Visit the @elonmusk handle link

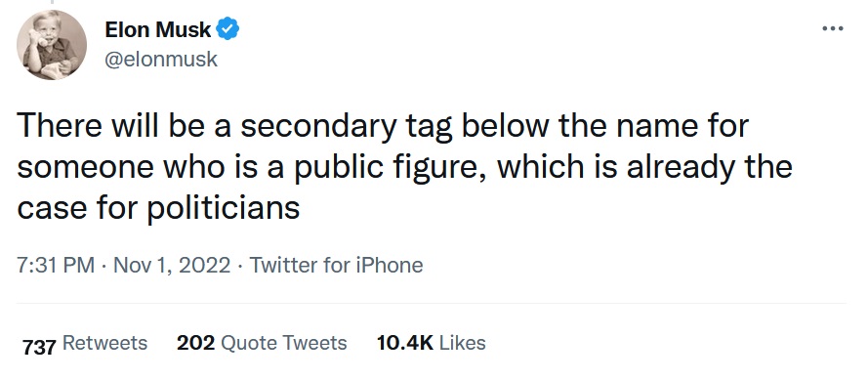161,60
